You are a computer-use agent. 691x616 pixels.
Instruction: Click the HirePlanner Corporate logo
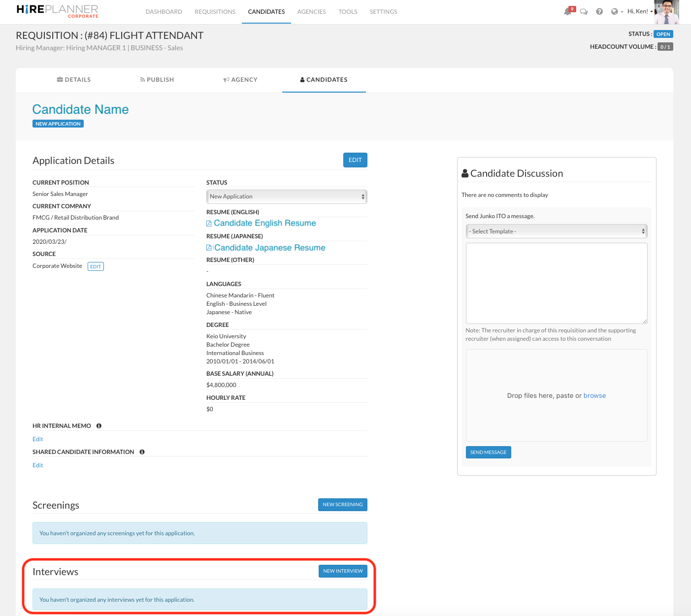click(58, 11)
